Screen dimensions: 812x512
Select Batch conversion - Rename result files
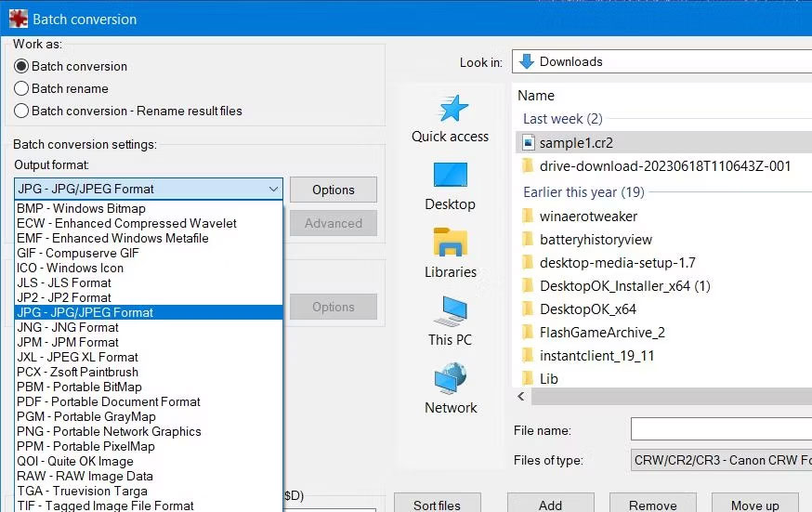22,111
